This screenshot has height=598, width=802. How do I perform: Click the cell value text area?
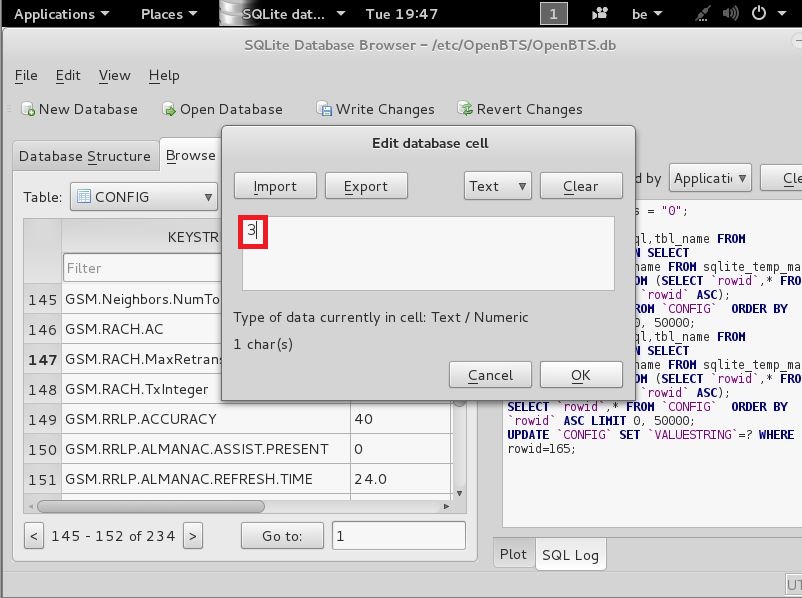pos(428,253)
